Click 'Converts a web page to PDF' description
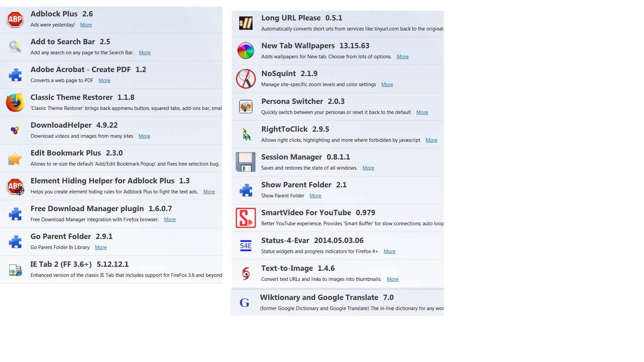The height and width of the screenshot is (362, 644). click(62, 80)
